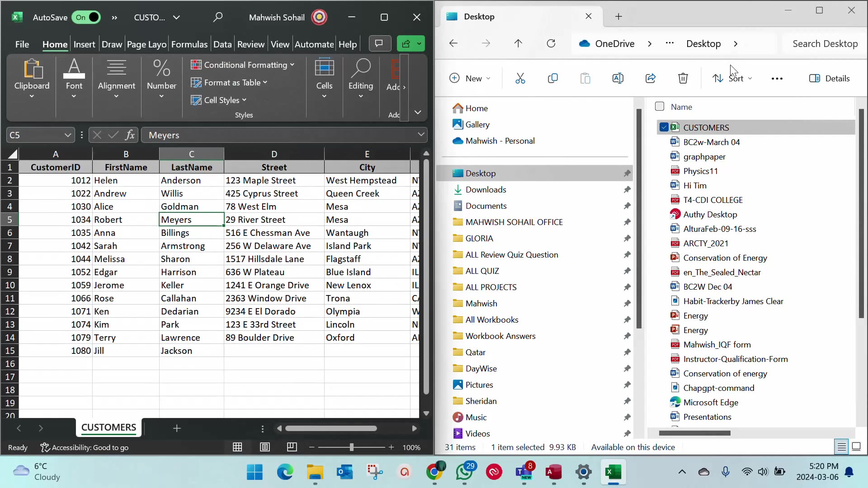The height and width of the screenshot is (488, 868).
Task: Uncheck the CUSTOMERS file checkbox
Action: coord(664,127)
